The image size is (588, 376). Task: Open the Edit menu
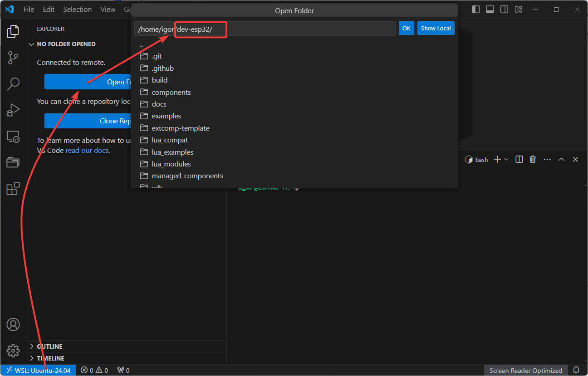point(49,9)
